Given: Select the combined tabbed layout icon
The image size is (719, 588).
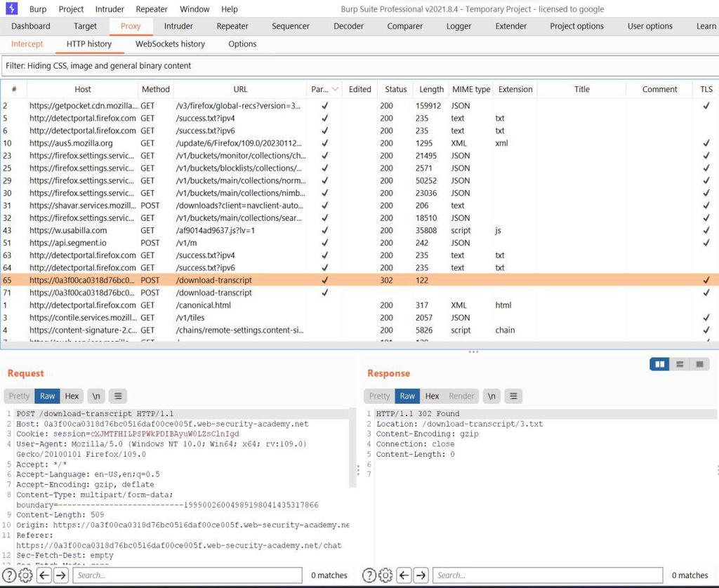Looking at the screenshot, I should pyautogui.click(x=699, y=364).
